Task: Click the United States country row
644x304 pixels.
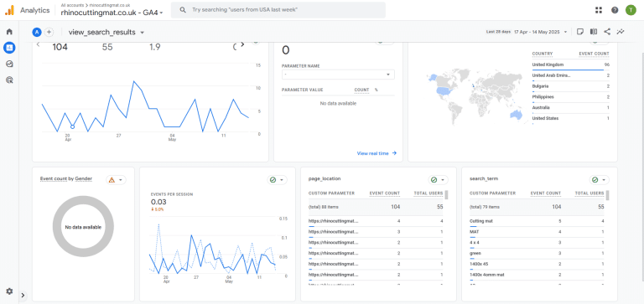Action: [570, 119]
